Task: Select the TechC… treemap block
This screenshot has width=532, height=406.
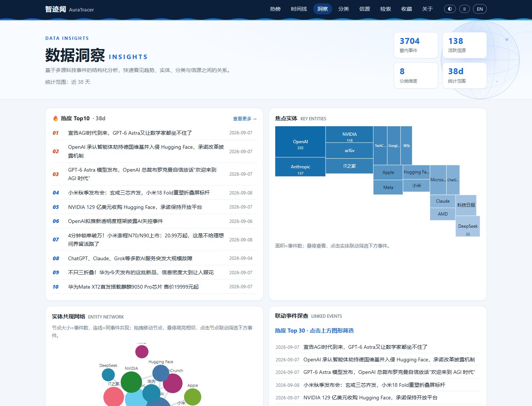Action: pyautogui.click(x=380, y=145)
